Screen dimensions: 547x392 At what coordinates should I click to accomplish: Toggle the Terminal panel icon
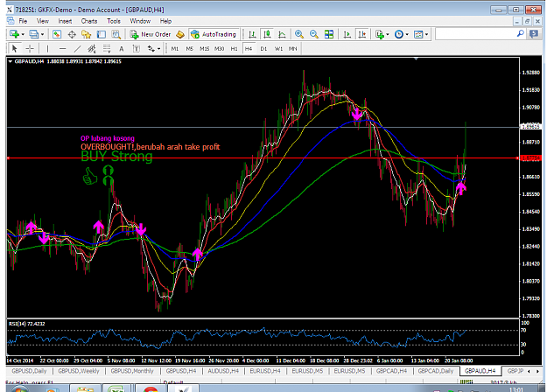click(x=102, y=34)
